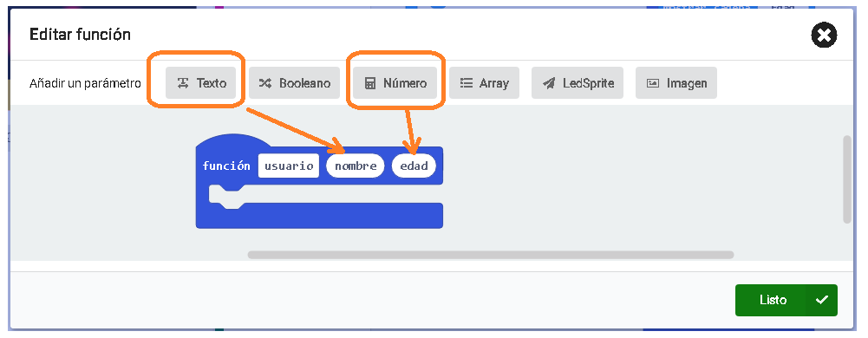
Task: Add a Texto parameter
Action: click(x=201, y=83)
